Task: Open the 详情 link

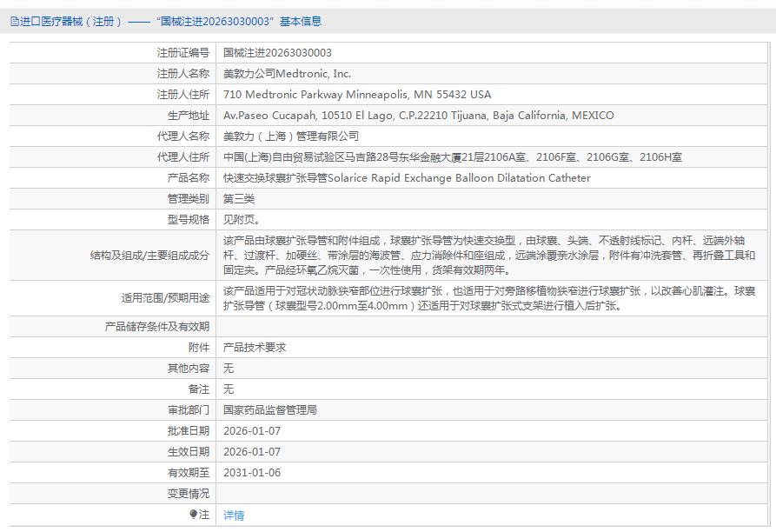Action: [234, 515]
